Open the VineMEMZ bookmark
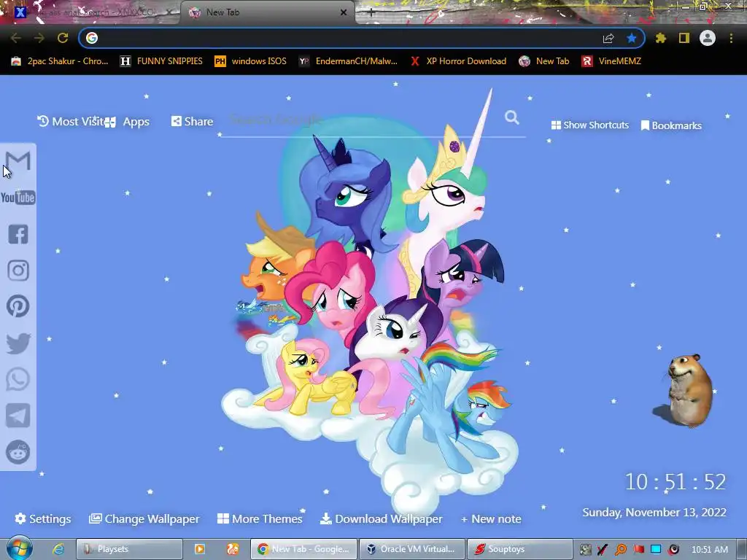 (611, 61)
